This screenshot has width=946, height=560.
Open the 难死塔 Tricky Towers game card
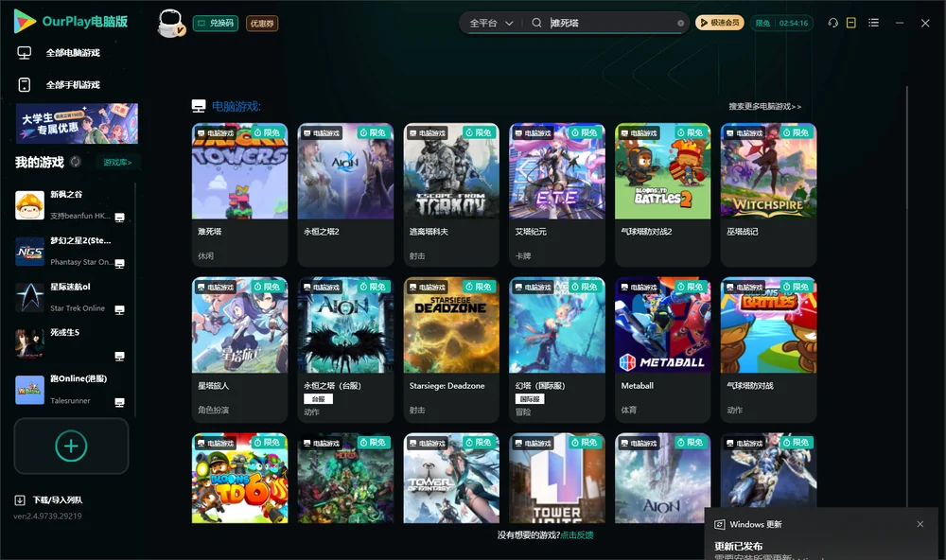pos(239,195)
